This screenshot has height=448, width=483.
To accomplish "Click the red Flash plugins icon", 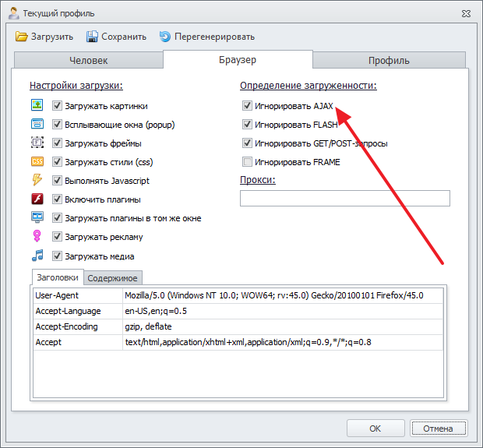I will [37, 199].
